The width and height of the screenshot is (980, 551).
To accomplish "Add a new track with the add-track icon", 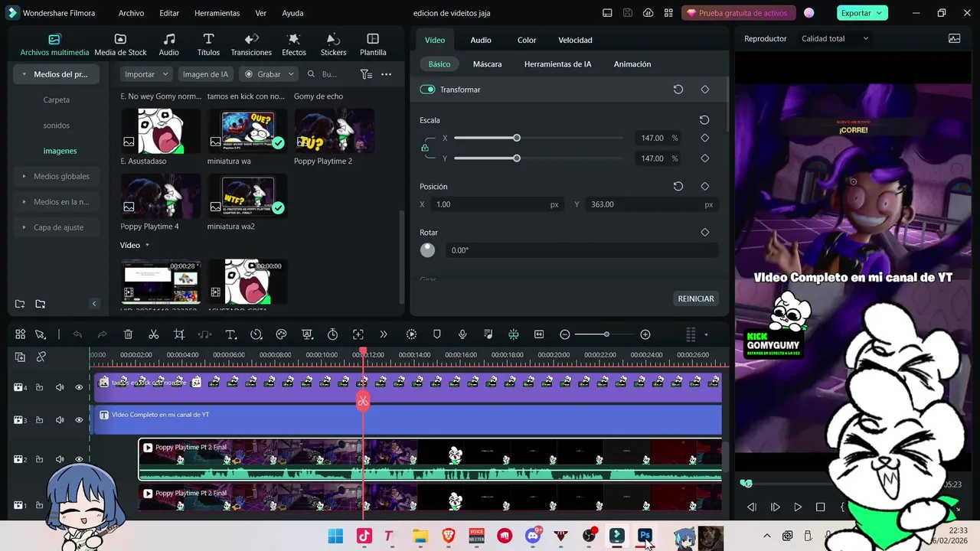I will click(x=20, y=357).
